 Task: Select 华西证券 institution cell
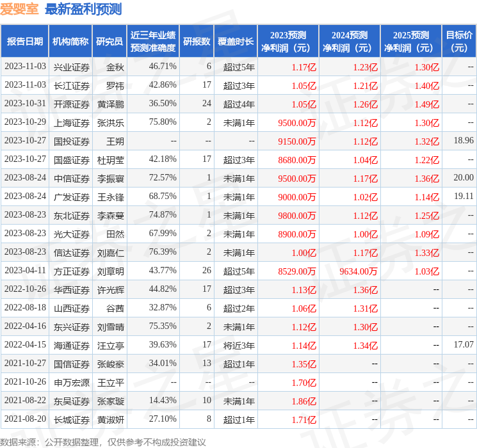(72, 290)
